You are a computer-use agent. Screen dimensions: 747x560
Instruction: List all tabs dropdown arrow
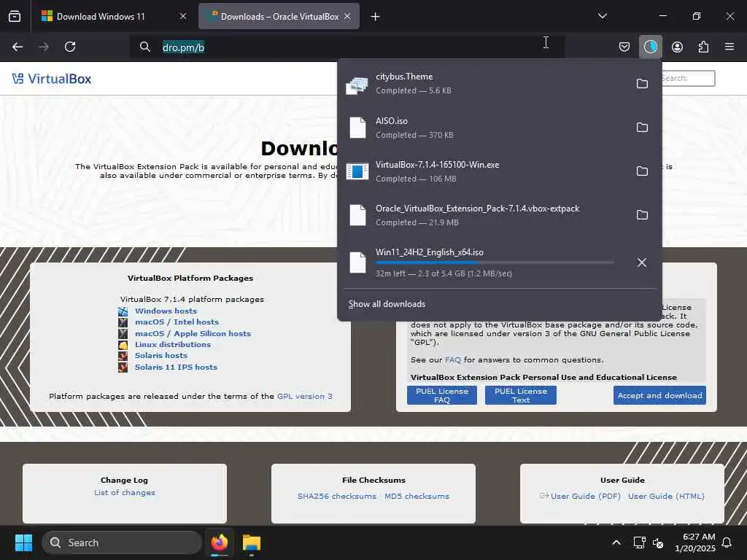pyautogui.click(x=602, y=16)
